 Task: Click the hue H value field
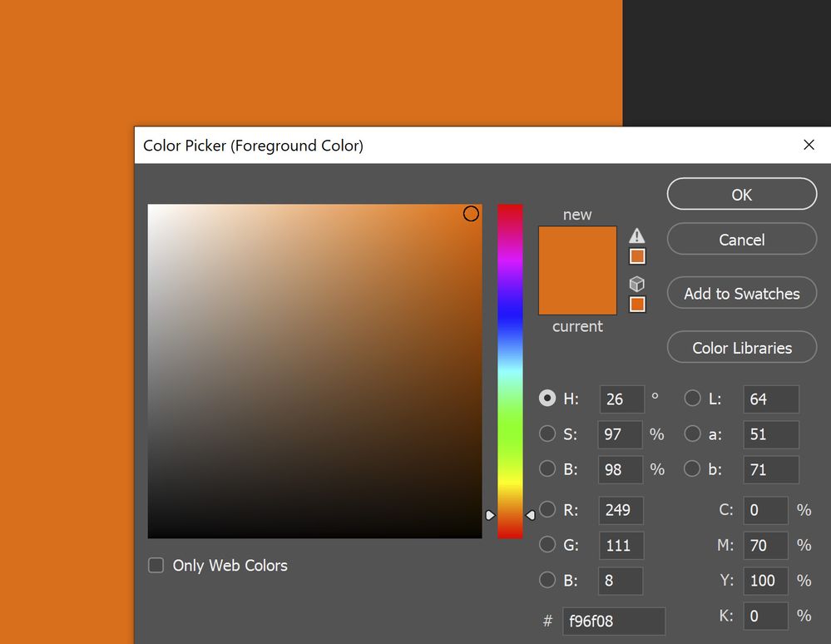[x=621, y=399]
